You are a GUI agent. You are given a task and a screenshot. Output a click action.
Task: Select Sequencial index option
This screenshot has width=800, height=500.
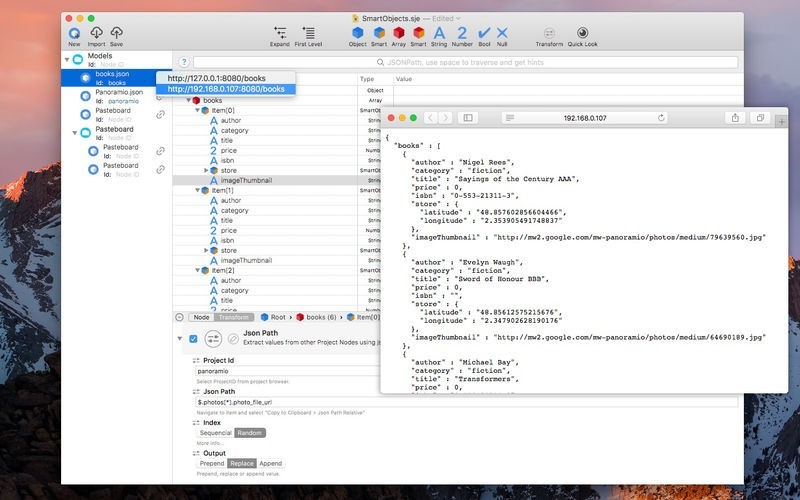(215, 433)
